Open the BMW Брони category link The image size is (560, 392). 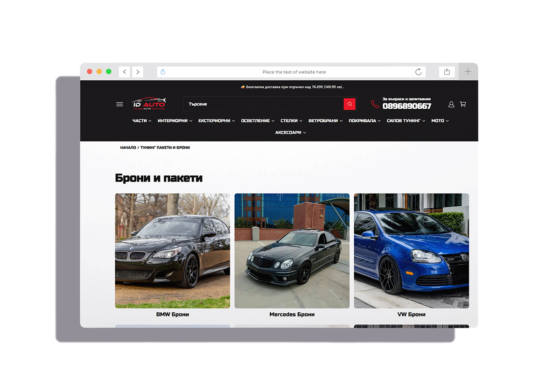173,315
